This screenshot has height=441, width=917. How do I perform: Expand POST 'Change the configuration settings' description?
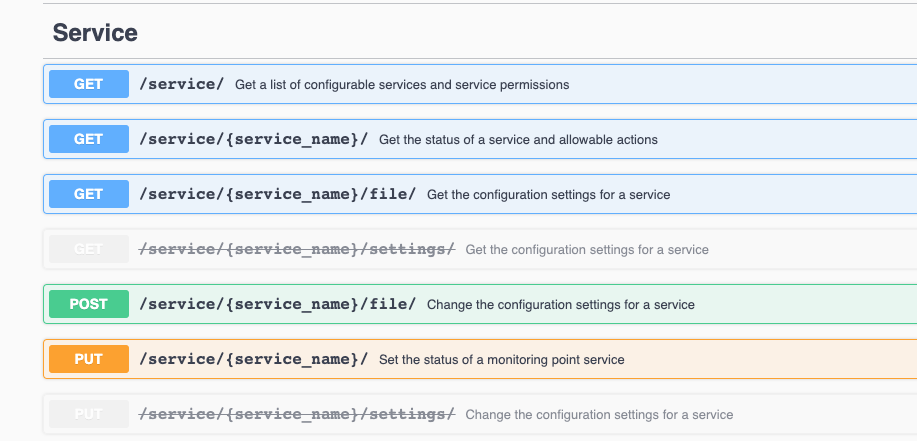coord(560,305)
